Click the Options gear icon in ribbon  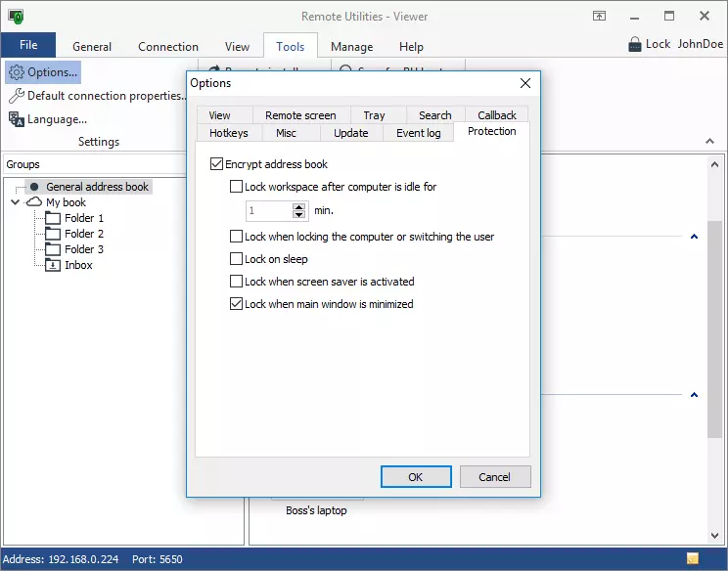point(16,72)
